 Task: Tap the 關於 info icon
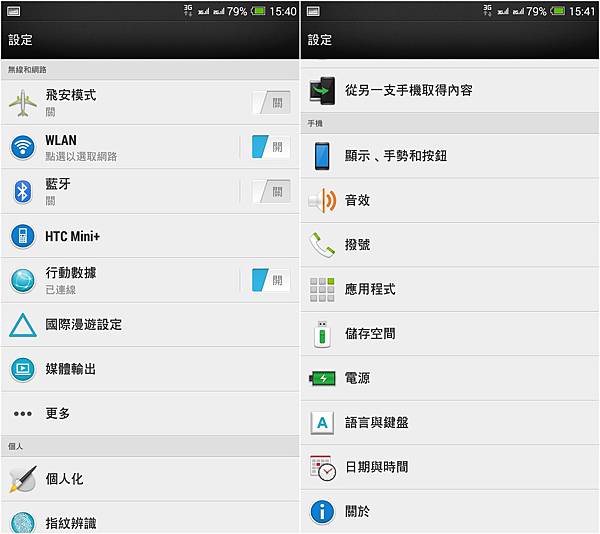point(322,512)
